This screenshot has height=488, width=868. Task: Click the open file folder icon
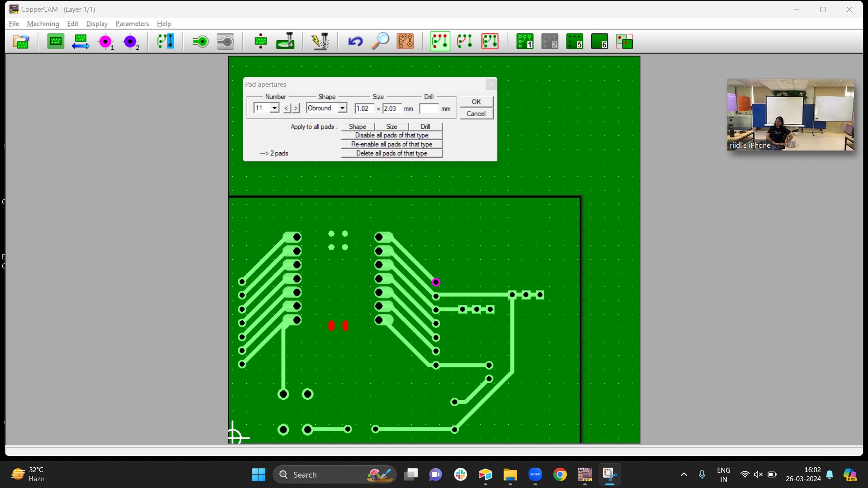[21, 42]
